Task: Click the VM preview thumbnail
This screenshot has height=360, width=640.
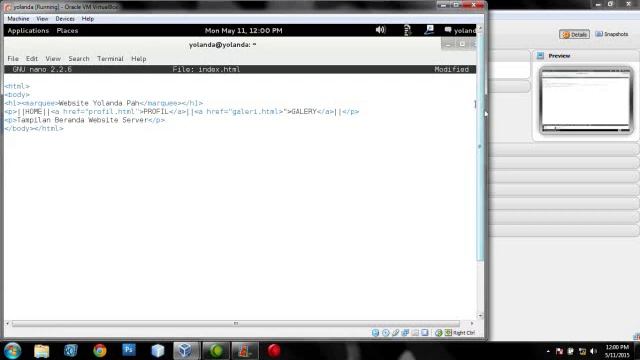Action: click(586, 101)
